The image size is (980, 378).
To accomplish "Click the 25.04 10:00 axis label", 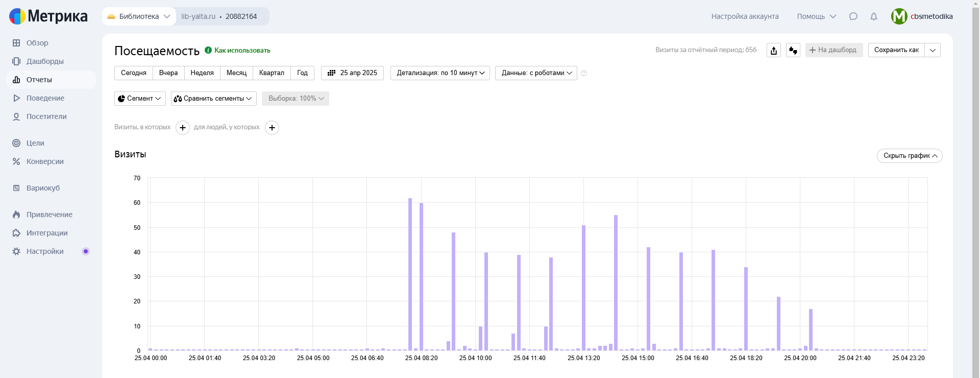I will [475, 358].
